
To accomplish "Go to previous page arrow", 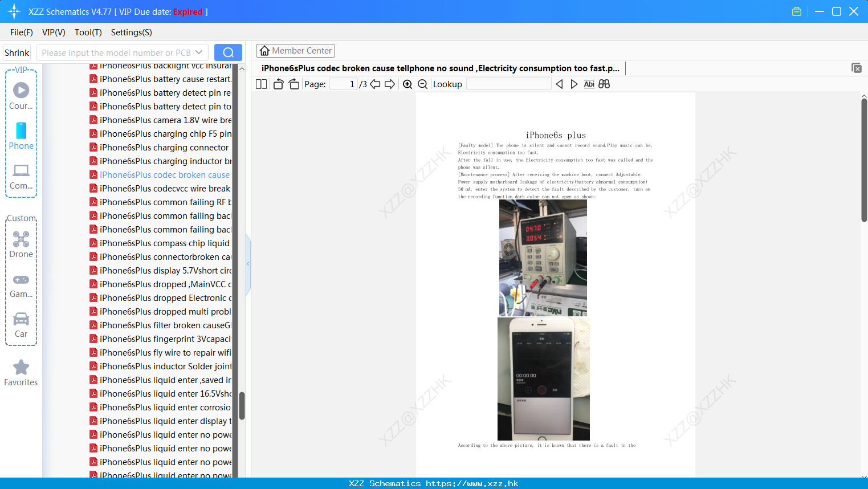I will pos(375,84).
